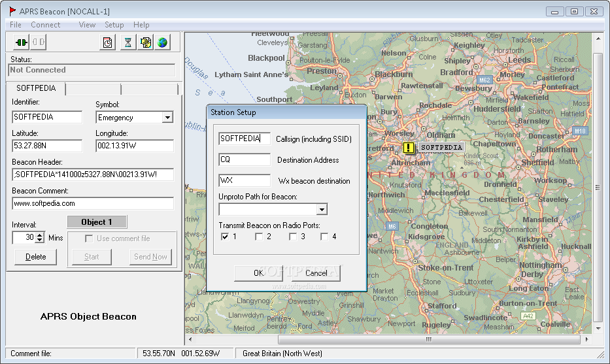Click the globe map toolbar icon
Image resolution: width=610 pixels, height=364 pixels.
pyautogui.click(x=163, y=42)
